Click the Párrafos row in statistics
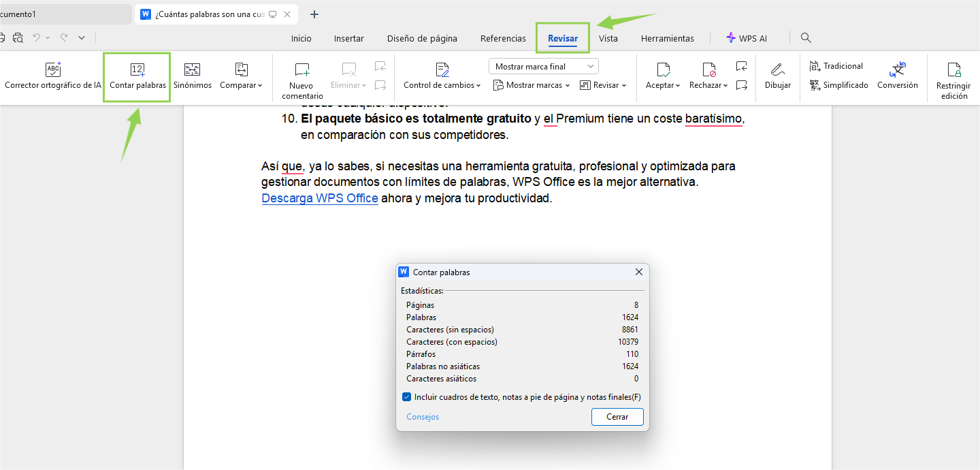This screenshot has height=470, width=980. point(522,354)
